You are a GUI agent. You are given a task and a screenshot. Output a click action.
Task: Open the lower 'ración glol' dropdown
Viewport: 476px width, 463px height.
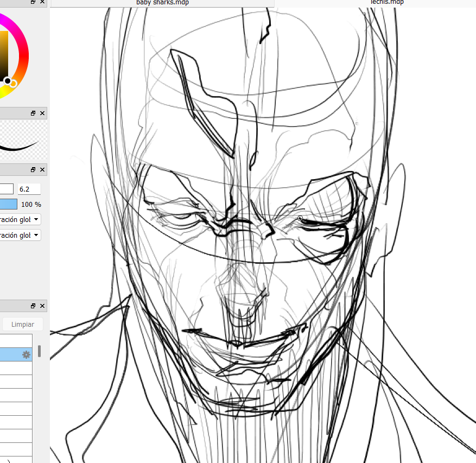[20, 235]
